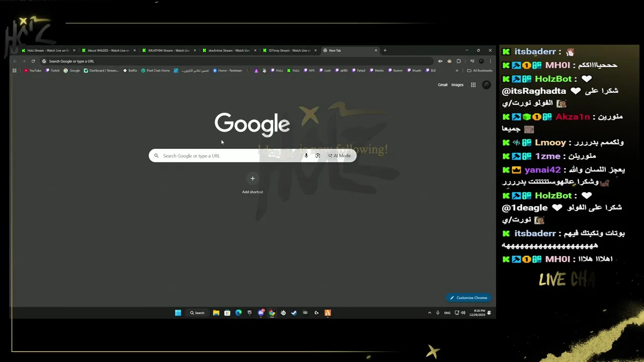This screenshot has width=644, height=362.
Task: Reload the current page
Action: 33,61
